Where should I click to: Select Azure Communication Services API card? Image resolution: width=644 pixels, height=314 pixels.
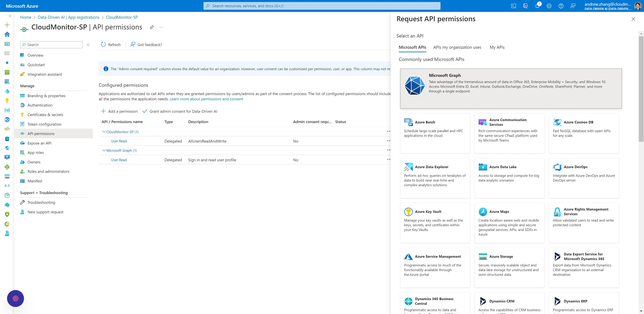tap(509, 133)
